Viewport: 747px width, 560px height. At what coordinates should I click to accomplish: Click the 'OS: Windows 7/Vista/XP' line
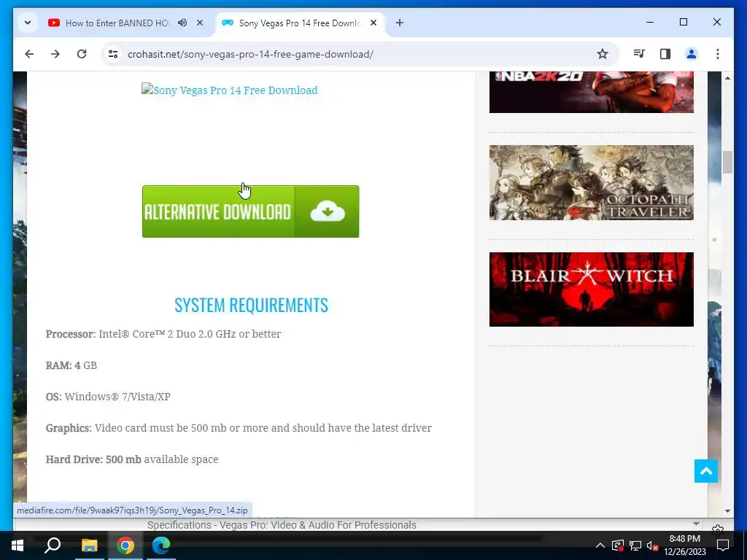[108, 397]
